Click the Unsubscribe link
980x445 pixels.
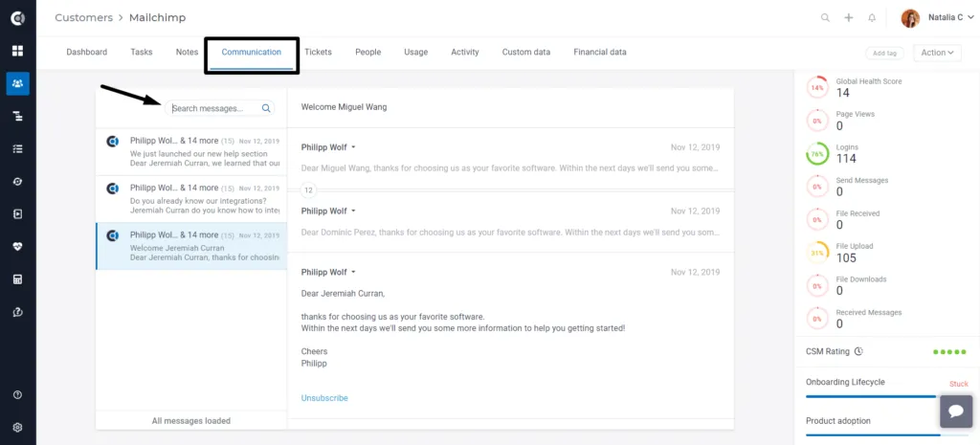(x=324, y=398)
